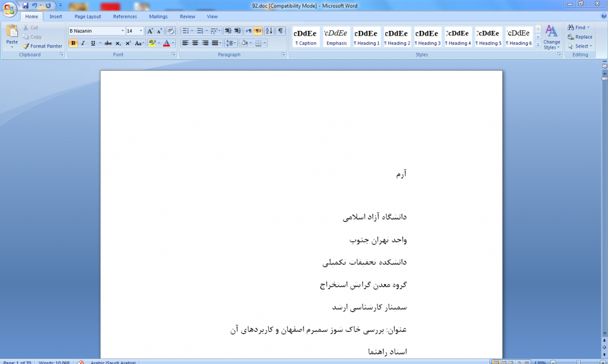The width and height of the screenshot is (608, 364).
Task: Click the Replace button in Editing
Action: point(579,37)
